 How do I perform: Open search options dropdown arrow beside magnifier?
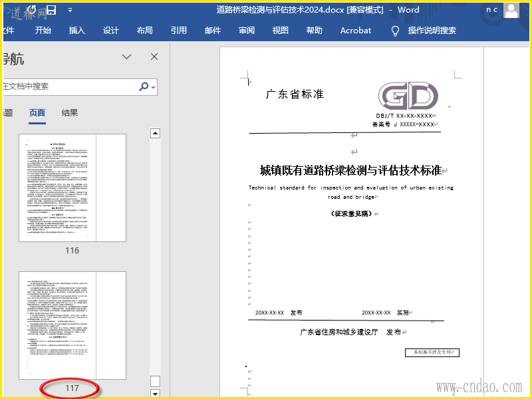tap(154, 87)
